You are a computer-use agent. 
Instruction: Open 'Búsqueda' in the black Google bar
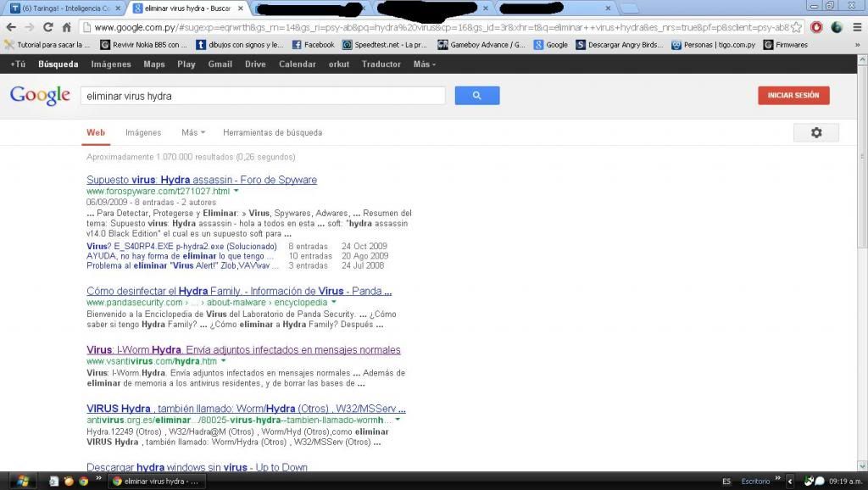pyautogui.click(x=58, y=64)
